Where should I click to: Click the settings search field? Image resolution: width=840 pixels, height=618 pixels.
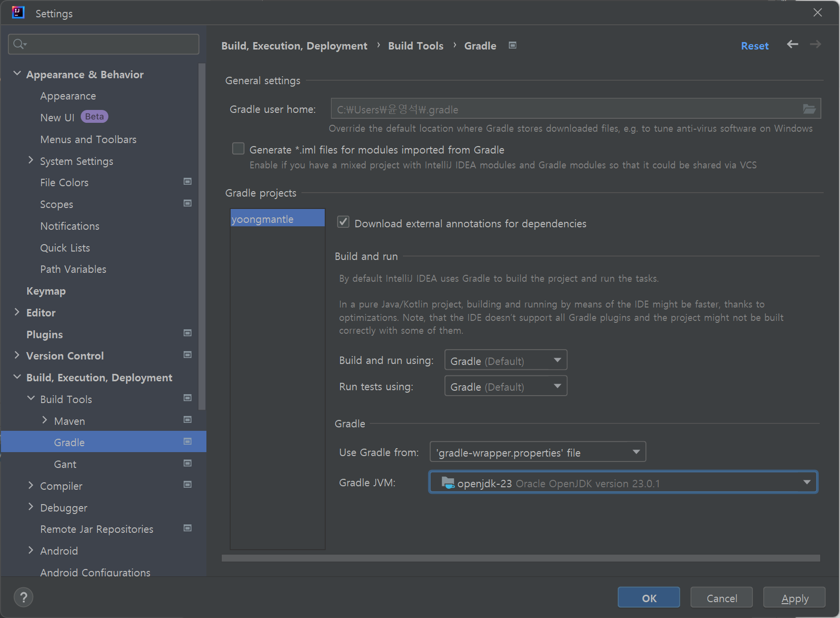[104, 45]
